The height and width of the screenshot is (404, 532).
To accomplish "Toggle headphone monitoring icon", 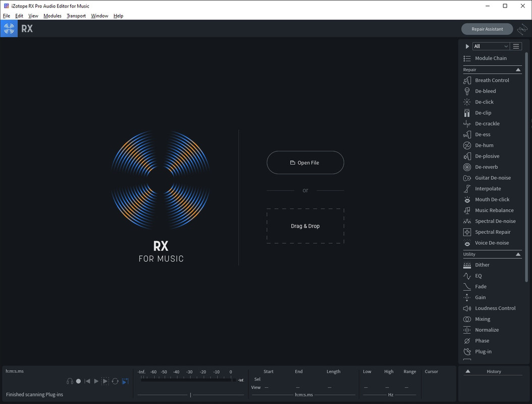I will coord(70,381).
